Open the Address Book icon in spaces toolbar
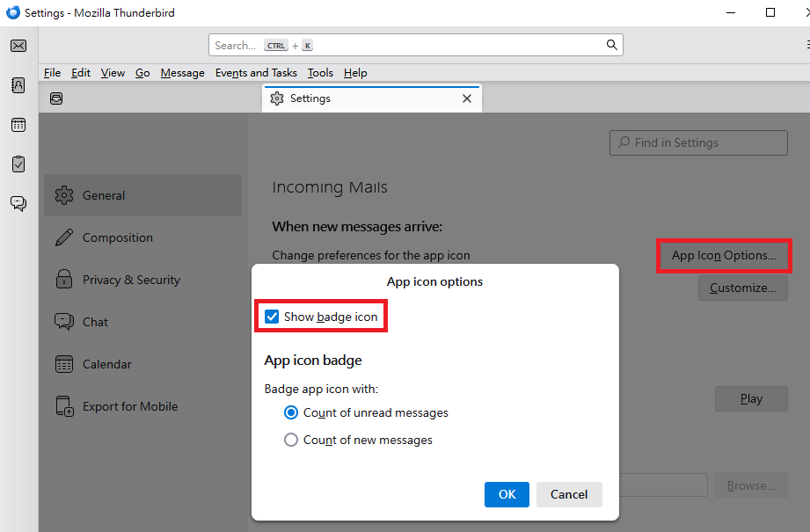 18,85
